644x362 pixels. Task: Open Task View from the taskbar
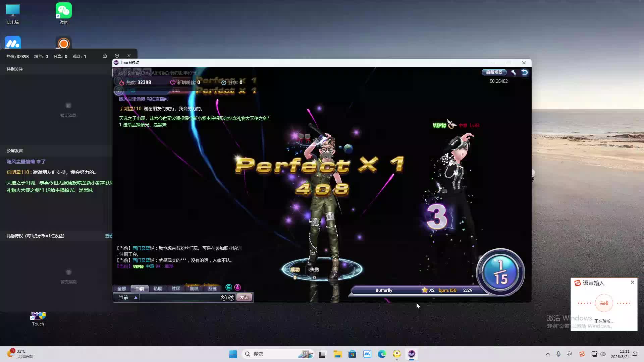click(322, 354)
